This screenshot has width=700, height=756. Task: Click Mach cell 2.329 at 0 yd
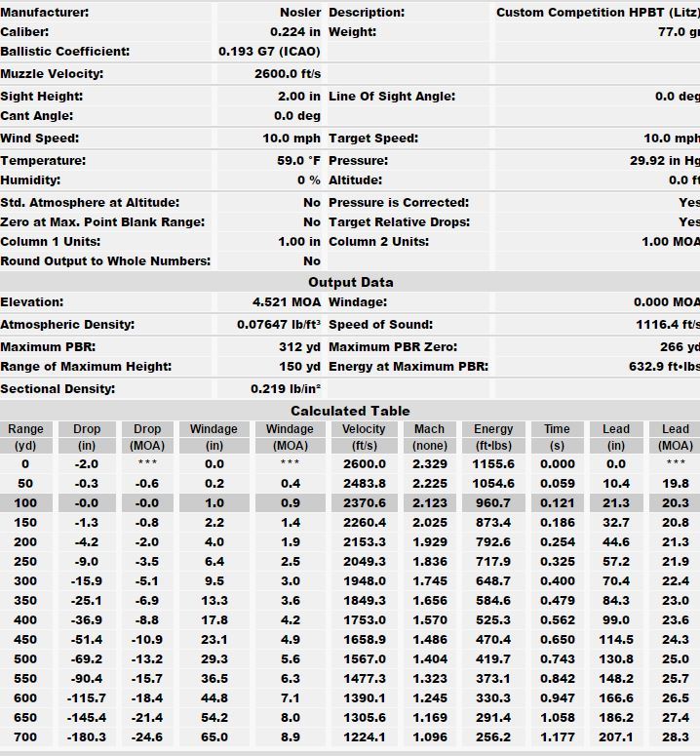click(x=430, y=463)
